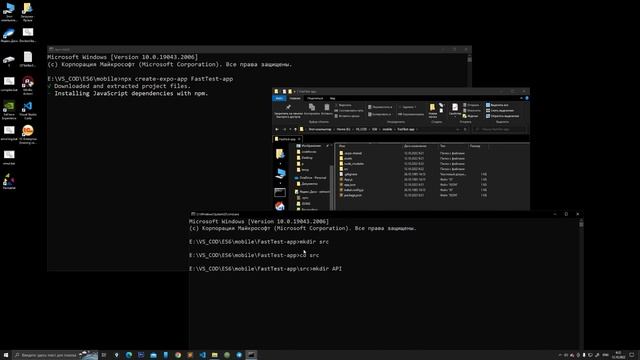Click Deselect all in Explorer ribbon
This screenshot has height=360, width=640.
click(499, 111)
